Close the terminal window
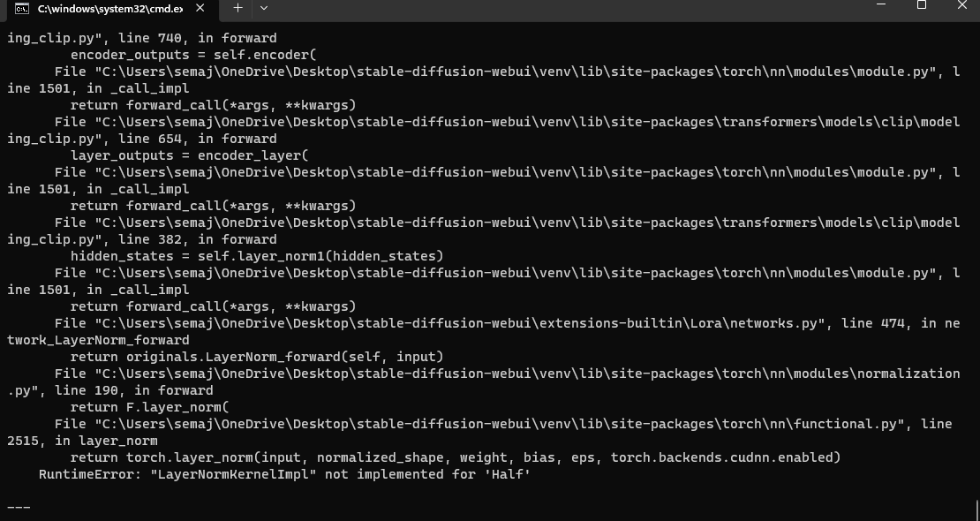 [x=961, y=5]
